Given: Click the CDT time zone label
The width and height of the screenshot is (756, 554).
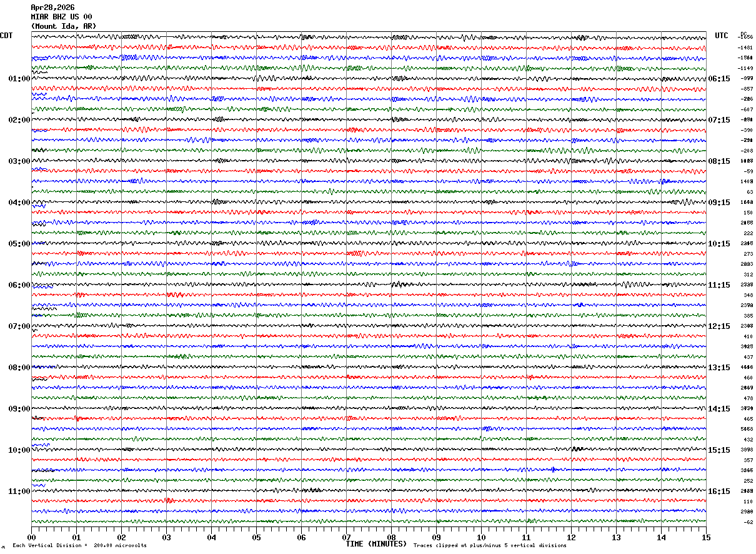Looking at the screenshot, I should pos(6,36).
